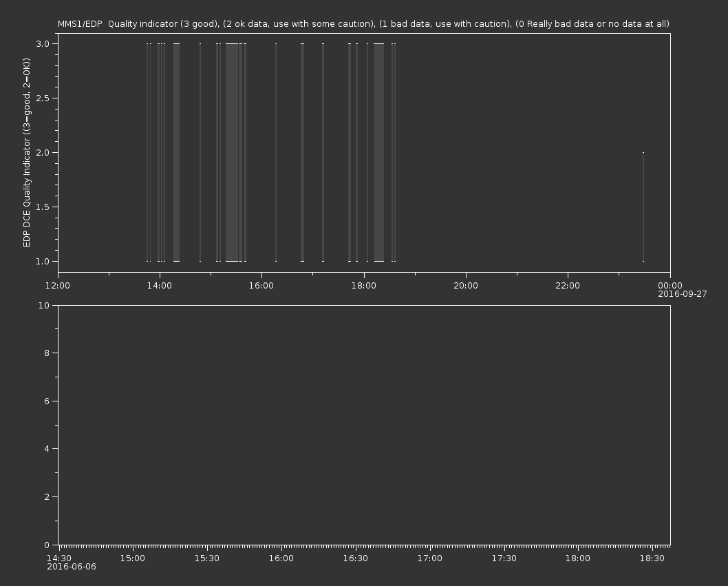This screenshot has width=728, height=586.
Task: Click the 4 y-axis value on bottom plot
Action: (46, 449)
